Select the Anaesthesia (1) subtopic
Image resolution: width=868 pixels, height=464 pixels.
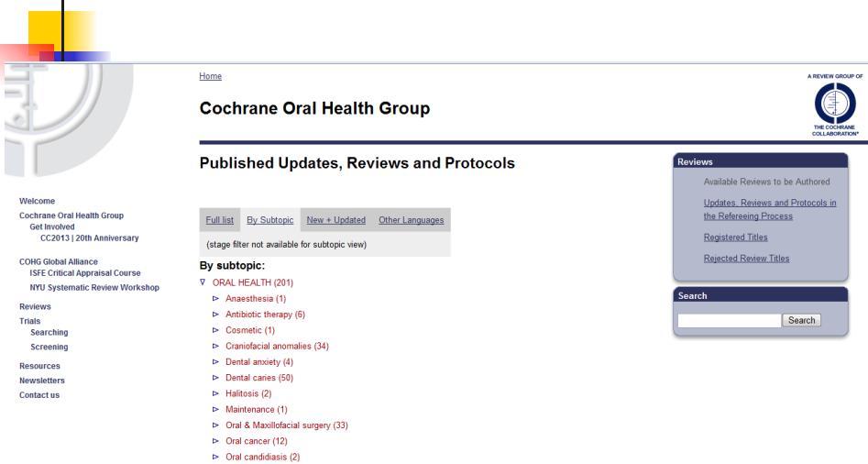[256, 298]
